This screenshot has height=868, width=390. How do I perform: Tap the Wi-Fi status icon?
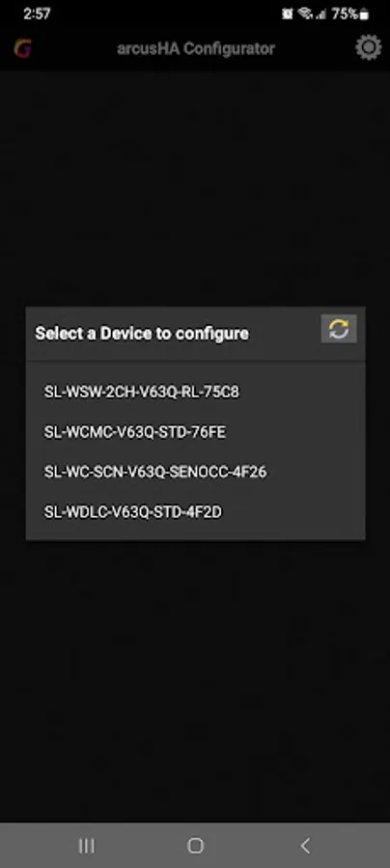[305, 14]
